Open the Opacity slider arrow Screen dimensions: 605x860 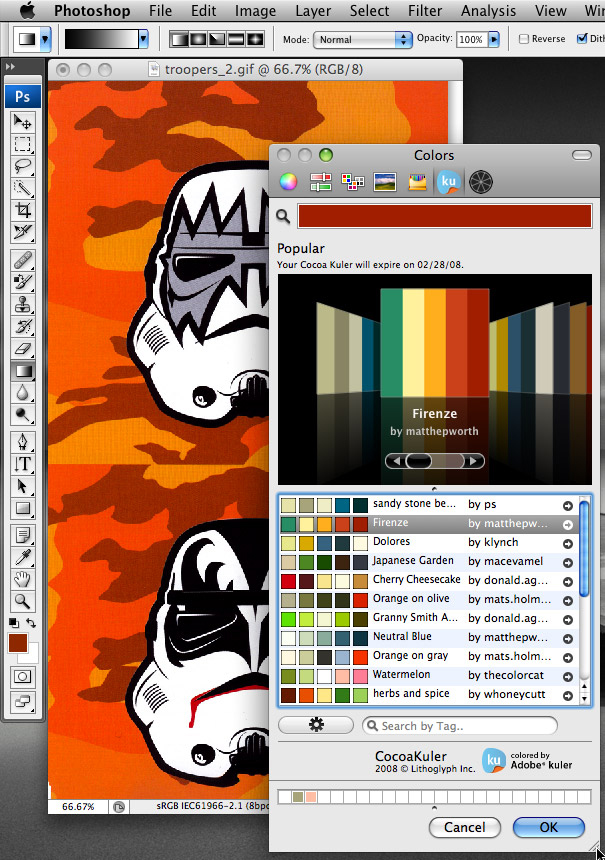click(x=494, y=39)
